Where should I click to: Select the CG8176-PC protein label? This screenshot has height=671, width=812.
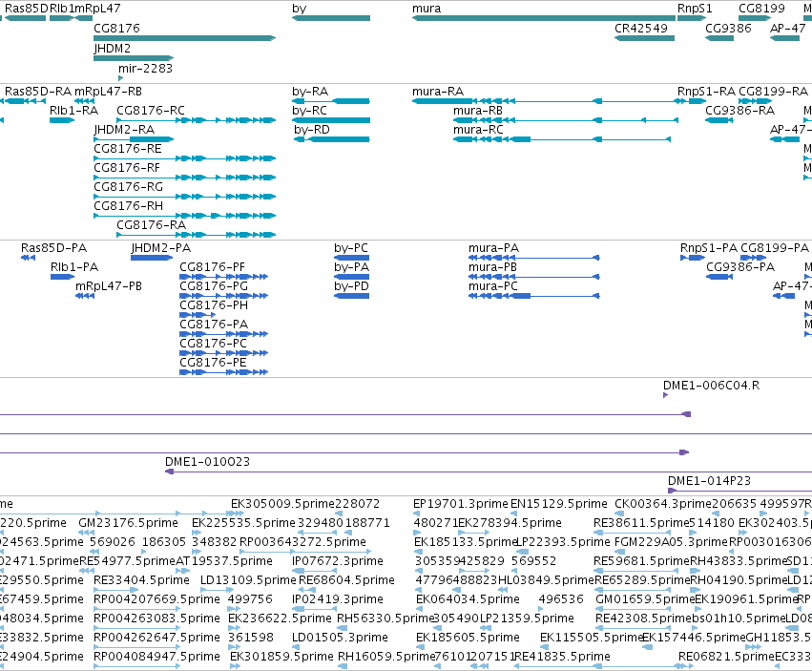tap(214, 344)
